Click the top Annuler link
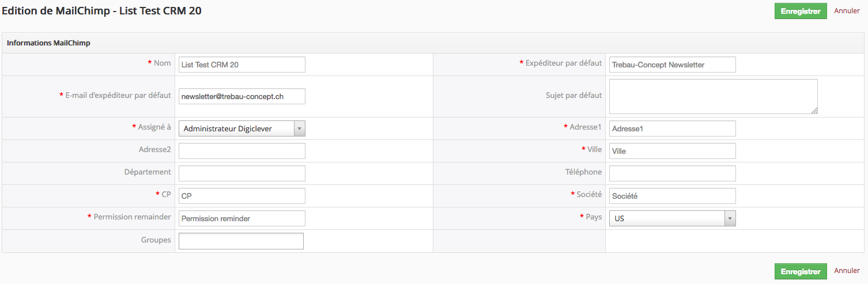 [x=847, y=11]
